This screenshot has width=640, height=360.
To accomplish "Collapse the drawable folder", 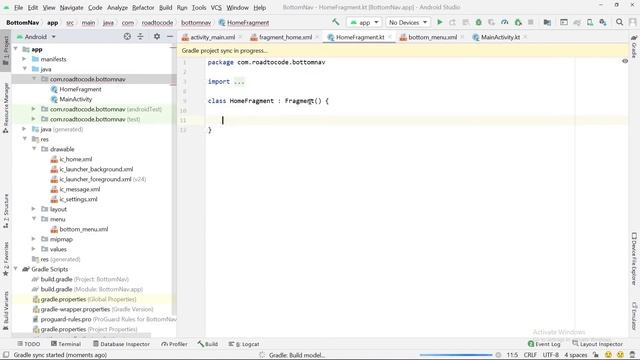I will pos(34,149).
